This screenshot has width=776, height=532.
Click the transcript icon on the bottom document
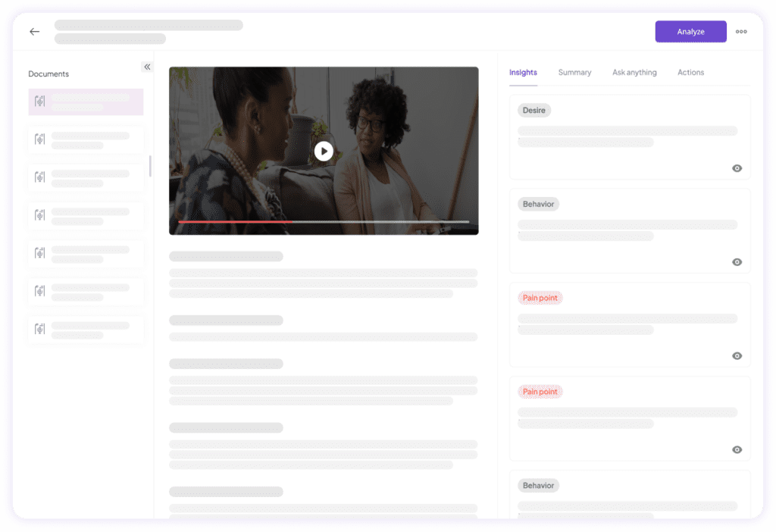tap(39, 329)
